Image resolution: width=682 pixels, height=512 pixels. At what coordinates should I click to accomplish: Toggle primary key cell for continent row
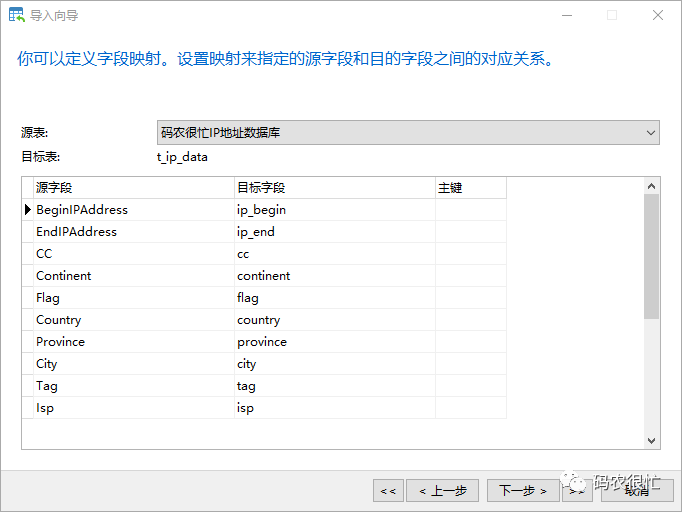pyautogui.click(x=471, y=276)
